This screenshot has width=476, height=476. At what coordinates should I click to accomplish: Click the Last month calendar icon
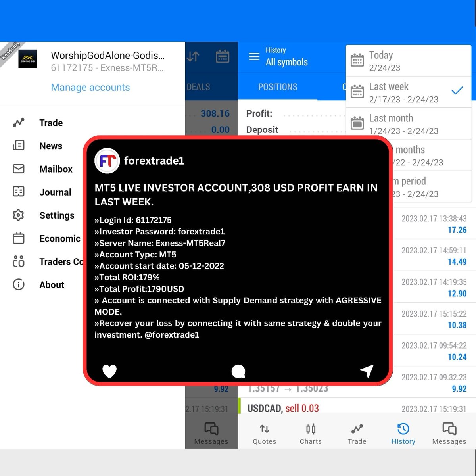(357, 123)
